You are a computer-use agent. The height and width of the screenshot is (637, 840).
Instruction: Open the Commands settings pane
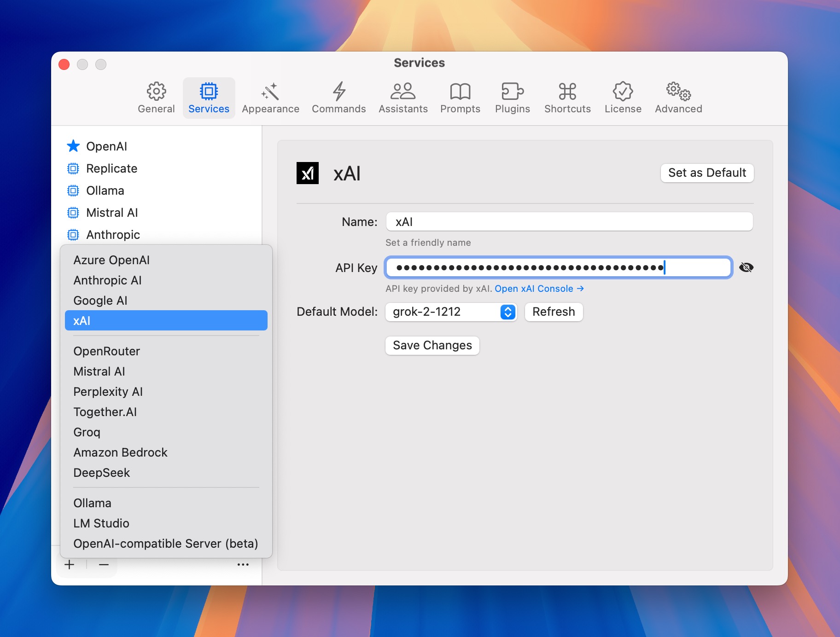coord(338,98)
